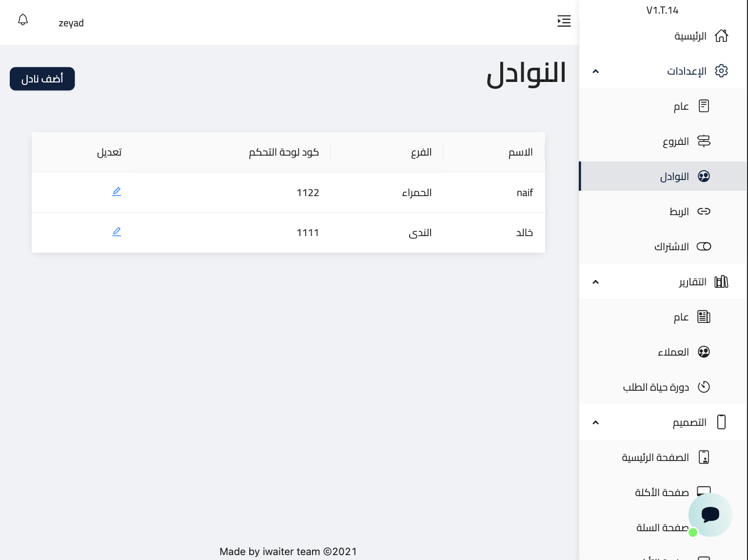The width and height of the screenshot is (748, 560).
Task: Click the notification bell icon
Action: 23,20
